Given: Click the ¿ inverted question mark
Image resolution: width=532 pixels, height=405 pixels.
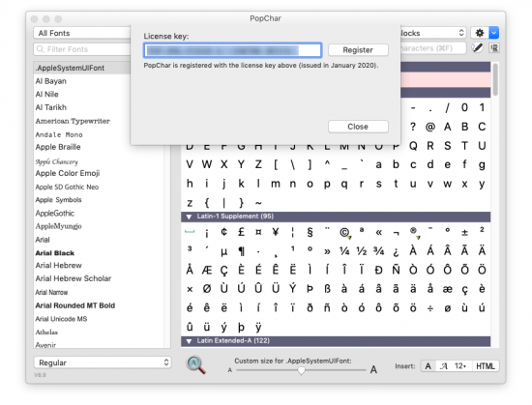Looking at the screenshot, I should click(x=396, y=251).
